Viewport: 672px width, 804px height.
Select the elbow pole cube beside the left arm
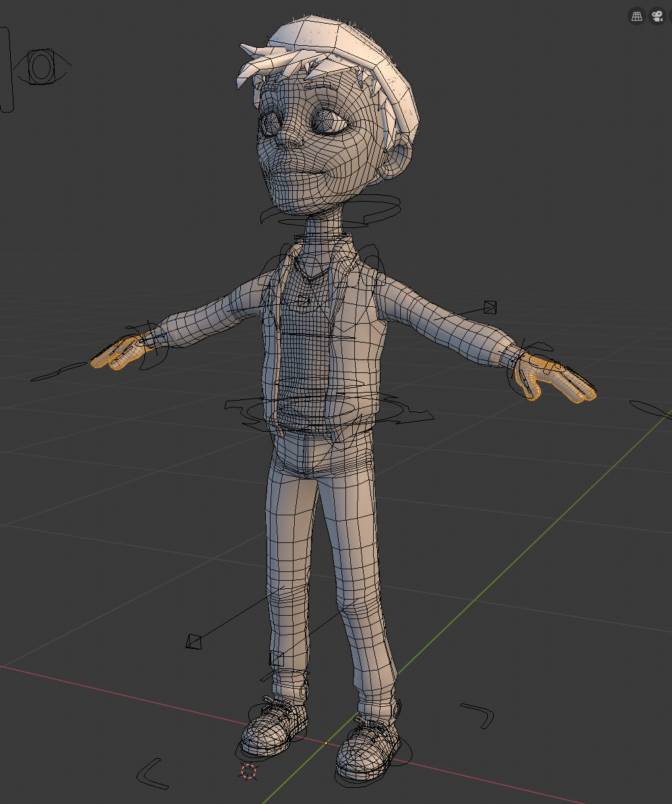[x=490, y=307]
